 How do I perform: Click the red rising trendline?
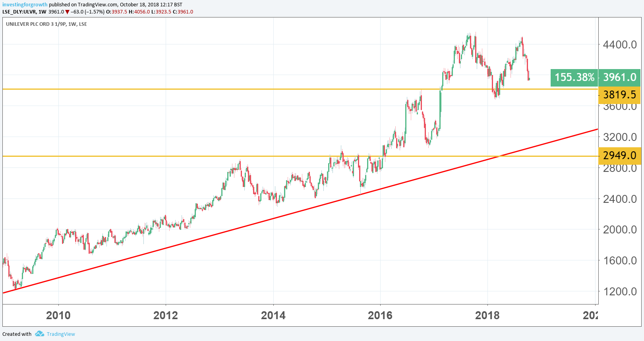click(300, 211)
